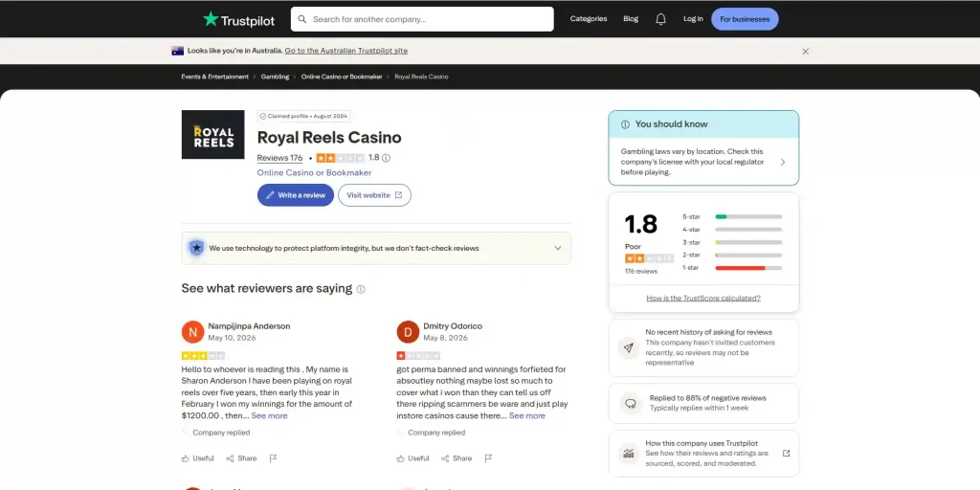Expand Dmitry's review with See more
Image resolution: width=980 pixels, height=490 pixels.
pyautogui.click(x=527, y=415)
